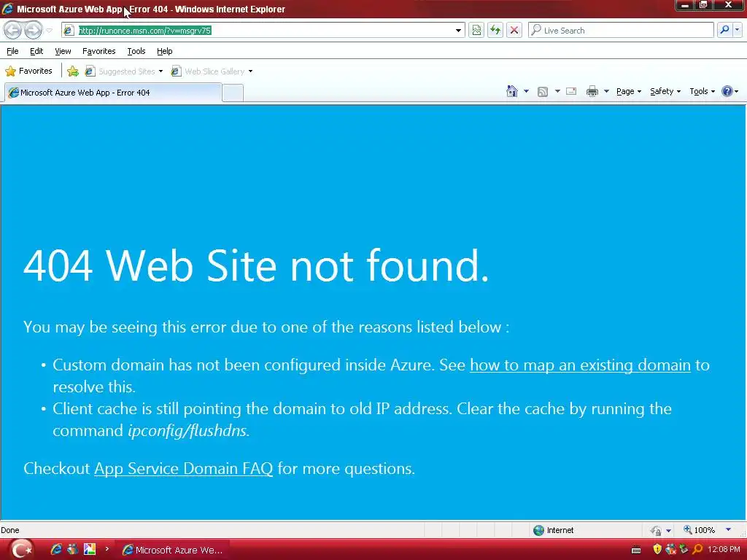Click the second Quick Launch icon
The width and height of the screenshot is (747, 560).
pos(72,550)
